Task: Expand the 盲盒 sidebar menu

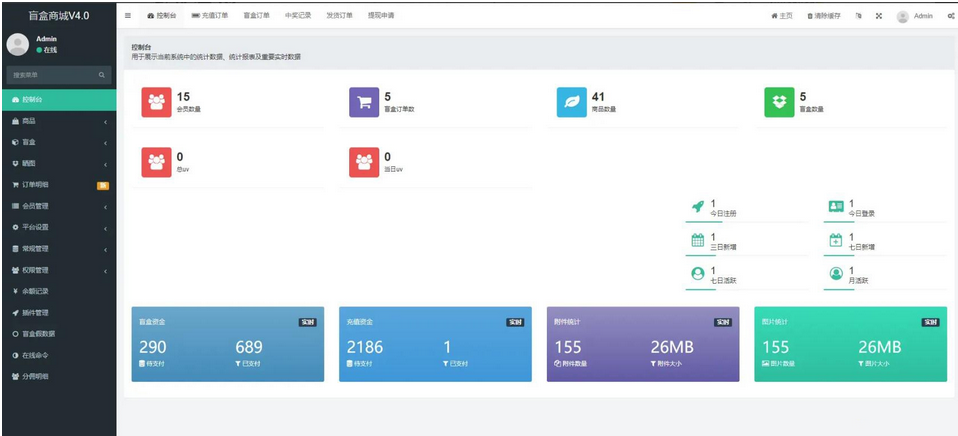Action: click(59, 142)
